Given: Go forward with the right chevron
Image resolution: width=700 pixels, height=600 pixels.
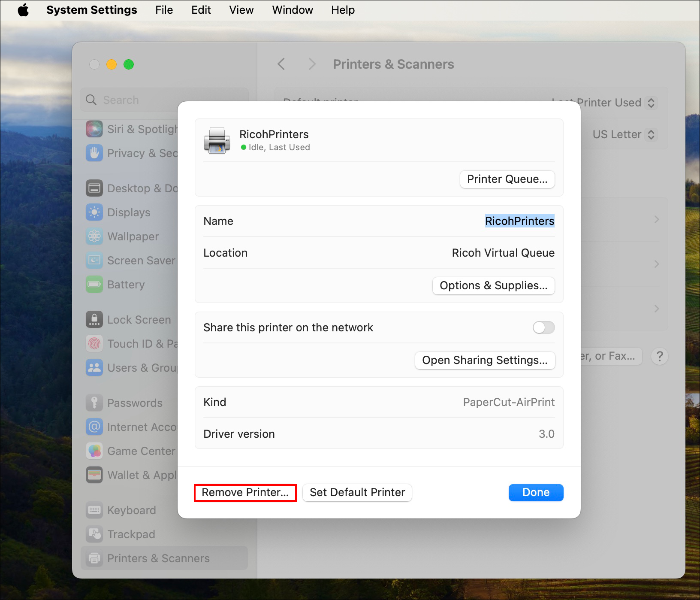Looking at the screenshot, I should 312,64.
